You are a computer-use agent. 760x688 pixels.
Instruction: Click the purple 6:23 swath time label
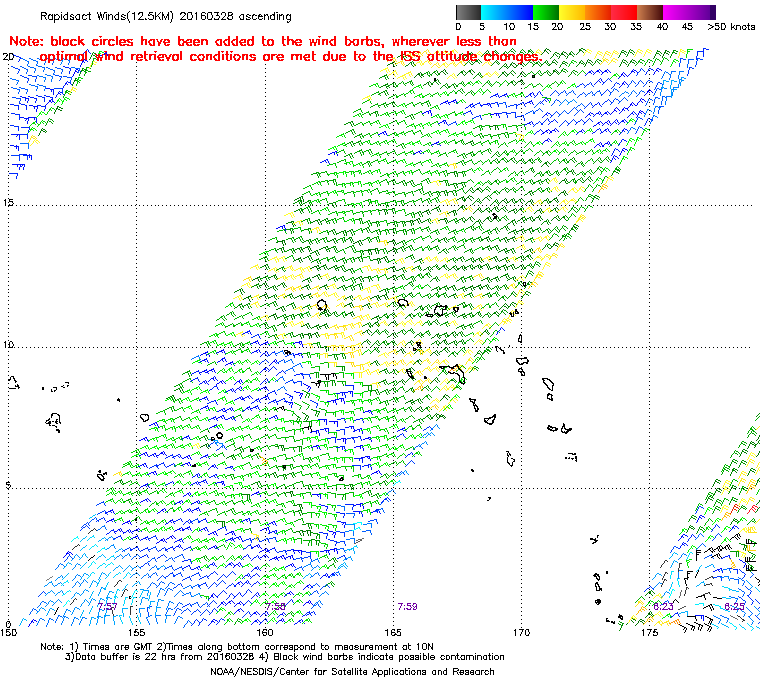tap(663, 607)
